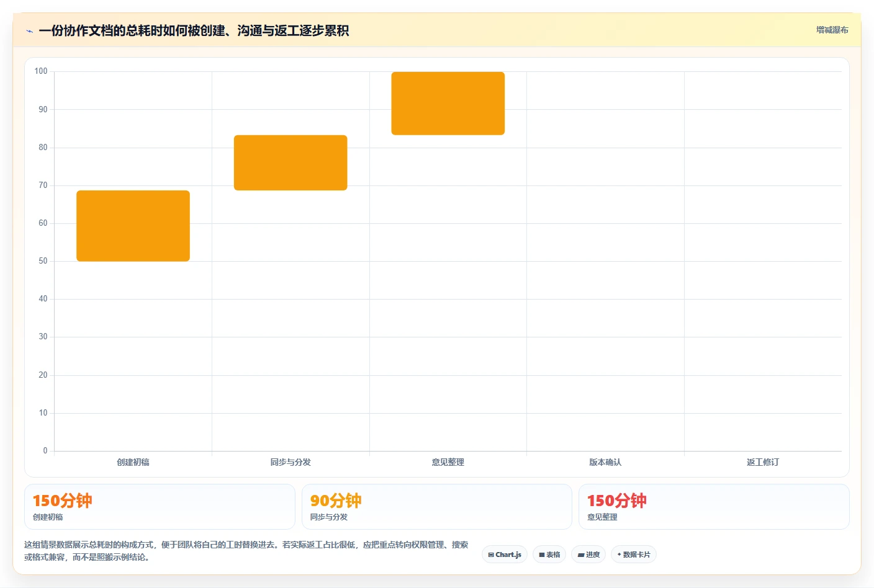Viewport: 874px width, 588px height.
Task: Open the 90分钟 同步与分发 data card
Action: [437, 507]
